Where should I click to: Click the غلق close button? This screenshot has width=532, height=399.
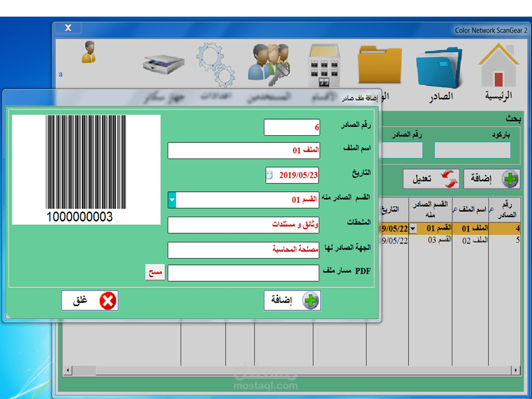(90, 300)
